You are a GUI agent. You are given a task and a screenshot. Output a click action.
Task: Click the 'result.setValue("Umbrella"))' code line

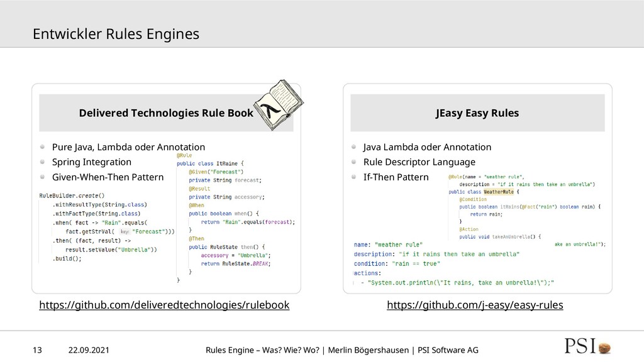pos(111,250)
